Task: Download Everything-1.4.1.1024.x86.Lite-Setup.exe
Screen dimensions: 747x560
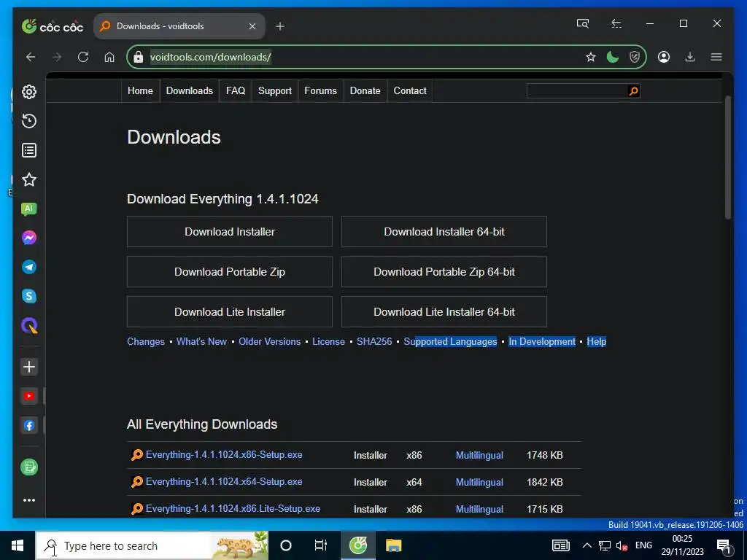Action: click(x=233, y=508)
